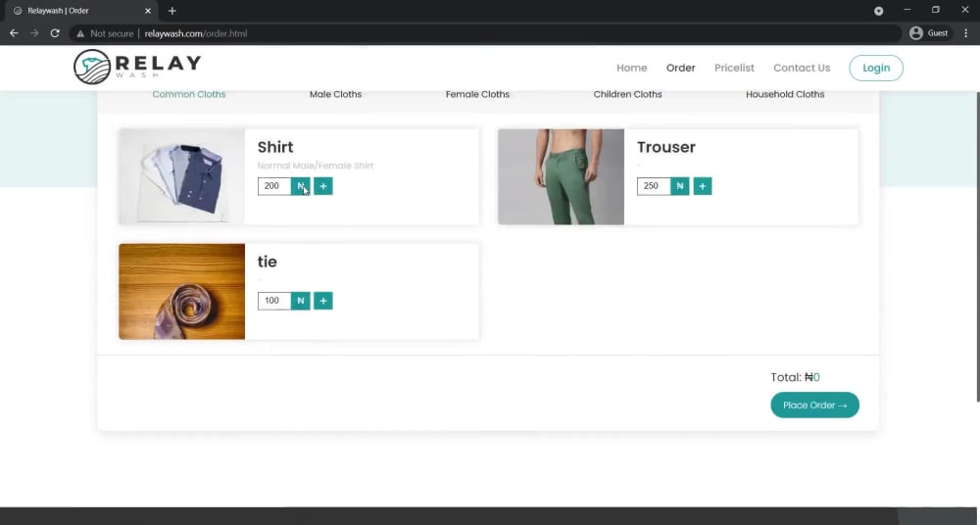Click the green trouser product image

[562, 176]
